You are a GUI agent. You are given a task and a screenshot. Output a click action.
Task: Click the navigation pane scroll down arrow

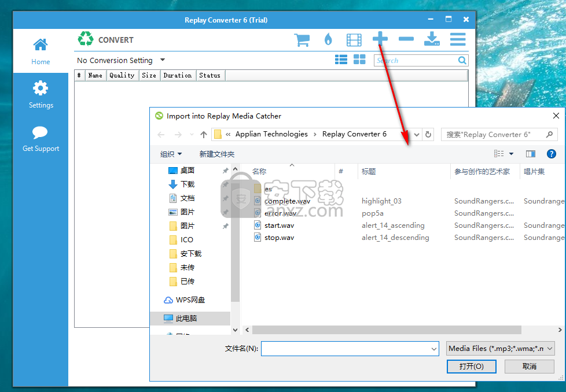tap(235, 330)
